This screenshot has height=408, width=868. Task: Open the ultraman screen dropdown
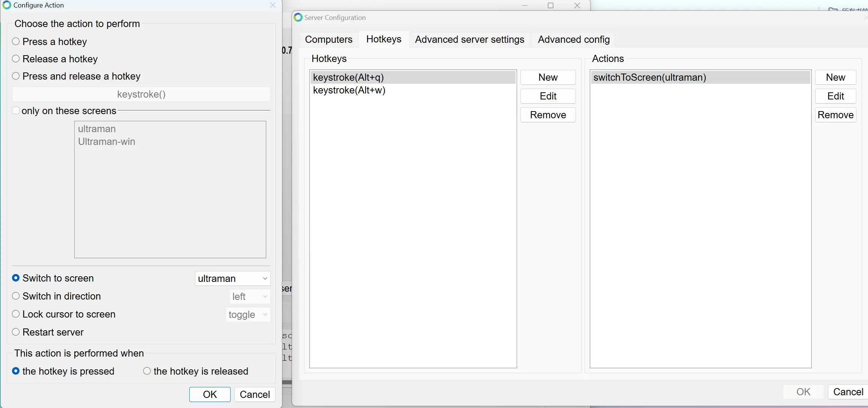[232, 279]
